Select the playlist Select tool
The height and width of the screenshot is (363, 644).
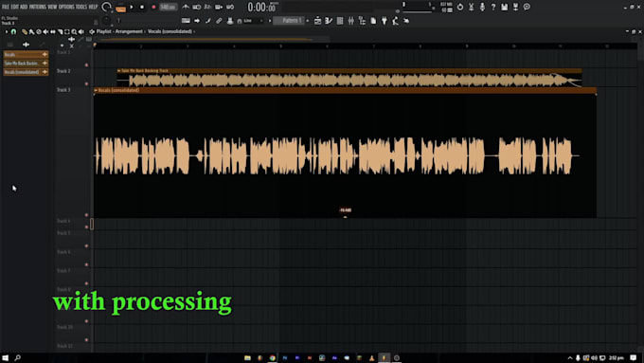67,31
